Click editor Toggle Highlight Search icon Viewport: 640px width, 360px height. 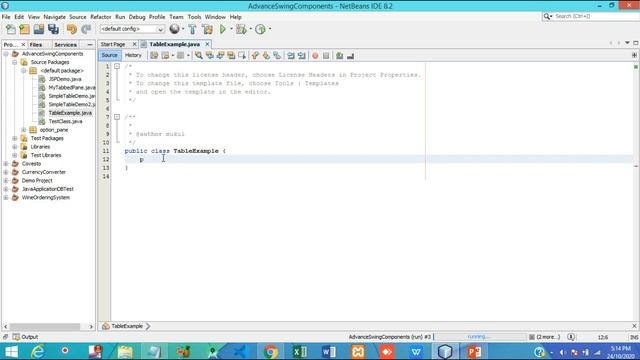[x=231, y=56]
